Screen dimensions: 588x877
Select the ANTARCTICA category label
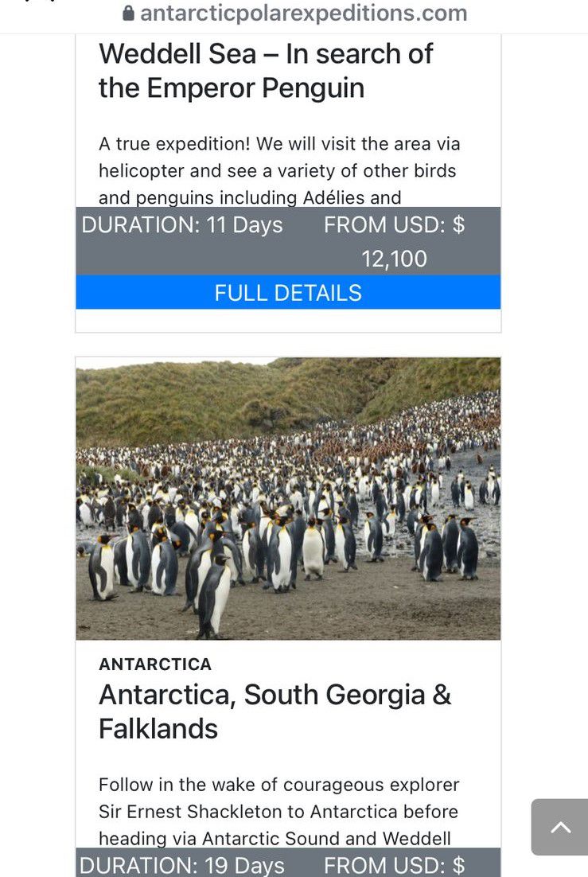click(x=155, y=665)
